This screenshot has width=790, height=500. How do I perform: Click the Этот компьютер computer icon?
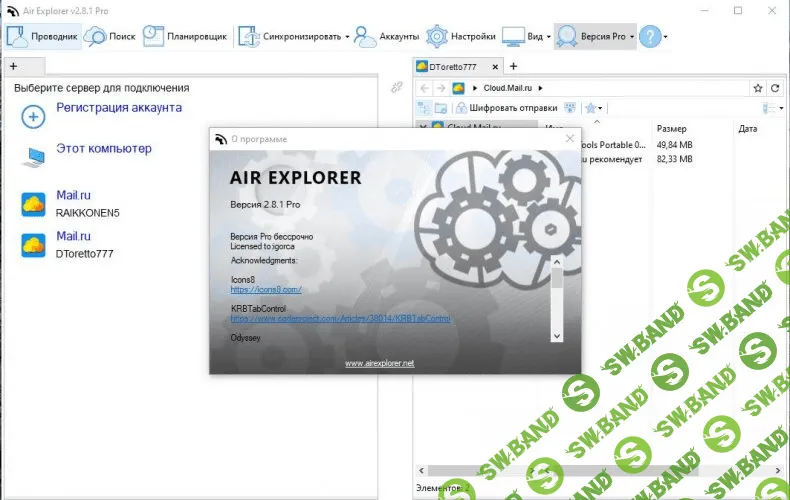click(x=34, y=157)
